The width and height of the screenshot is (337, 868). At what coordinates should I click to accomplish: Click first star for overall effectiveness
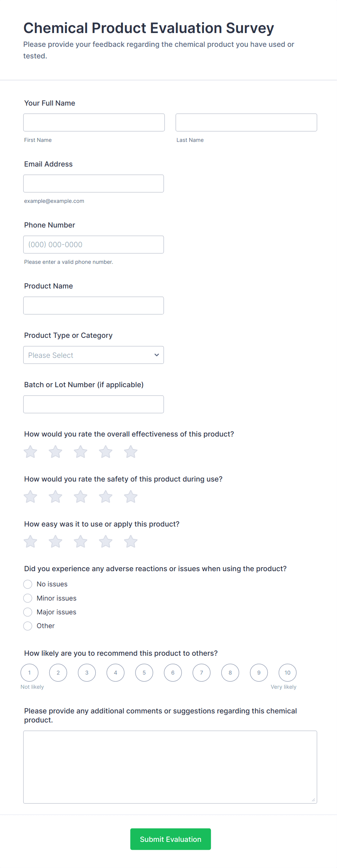click(30, 452)
